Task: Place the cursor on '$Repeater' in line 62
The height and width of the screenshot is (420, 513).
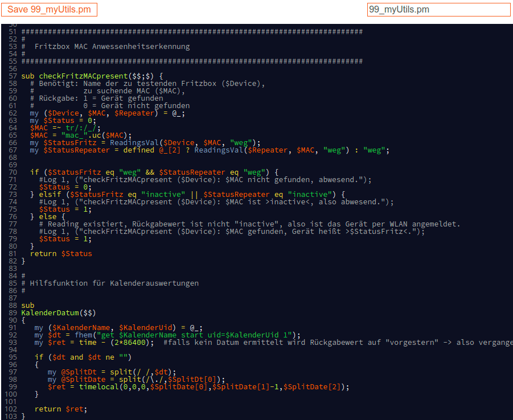Action: (134, 113)
